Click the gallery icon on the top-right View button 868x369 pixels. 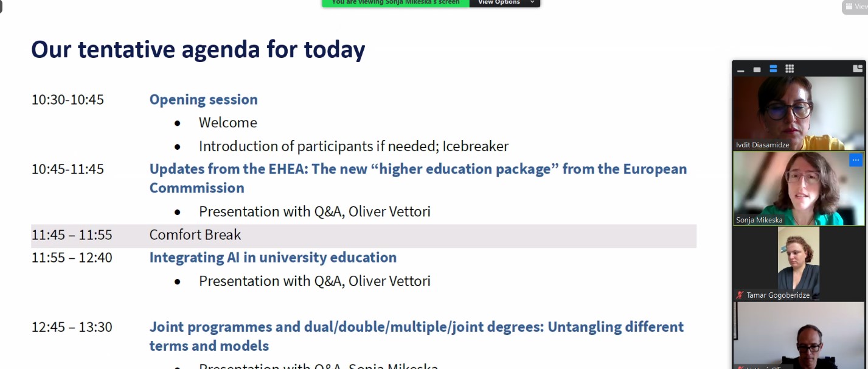point(849,6)
